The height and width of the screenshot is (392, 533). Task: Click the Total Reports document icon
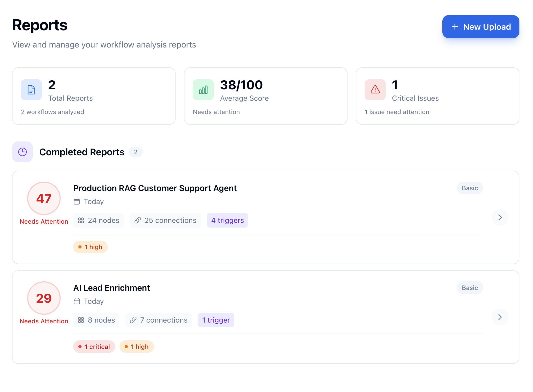[x=31, y=90]
